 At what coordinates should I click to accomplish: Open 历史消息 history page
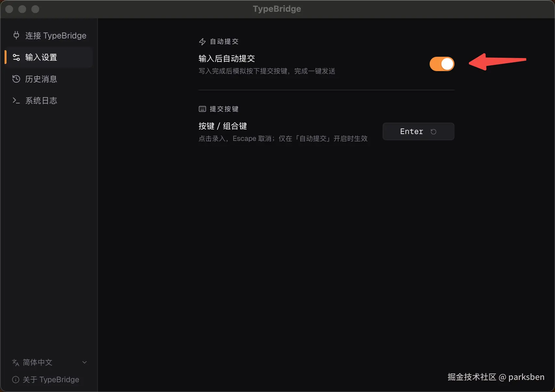click(x=49, y=79)
